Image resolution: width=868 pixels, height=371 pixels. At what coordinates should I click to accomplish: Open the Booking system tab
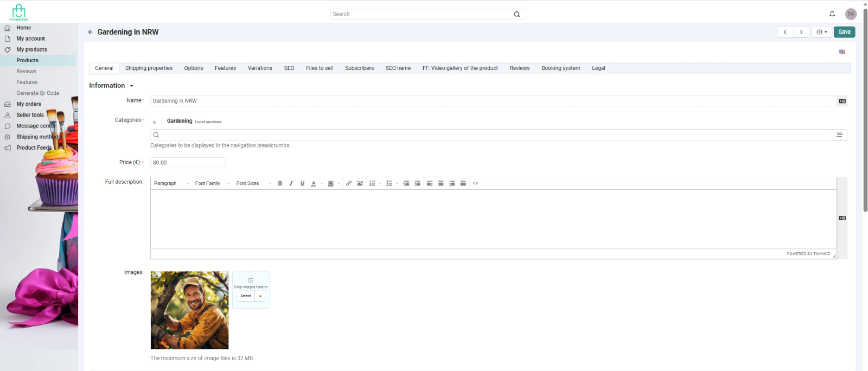coord(560,68)
